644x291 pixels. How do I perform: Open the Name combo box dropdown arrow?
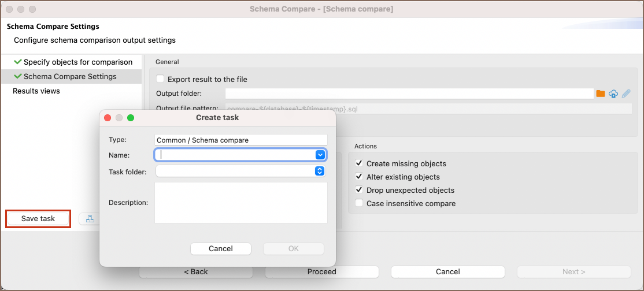[320, 155]
